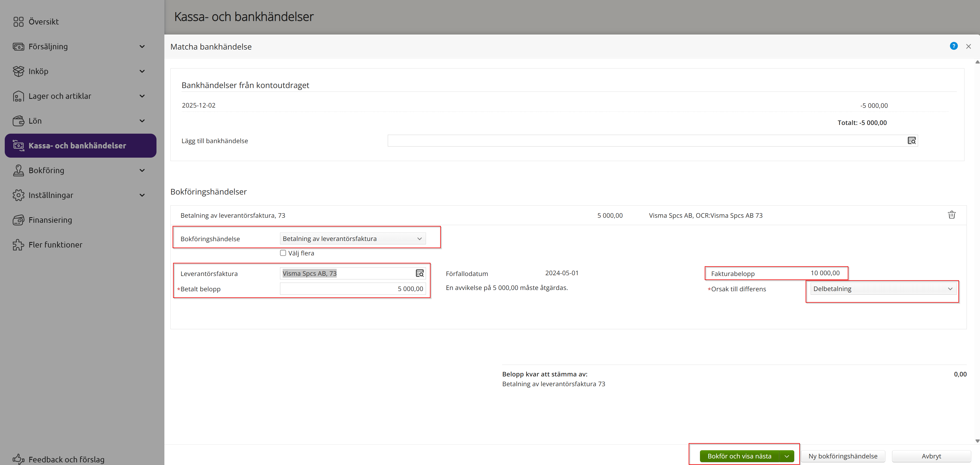This screenshot has width=980, height=465.
Task: Open the arrow next to Bokför och visa nästa
Action: click(x=786, y=456)
